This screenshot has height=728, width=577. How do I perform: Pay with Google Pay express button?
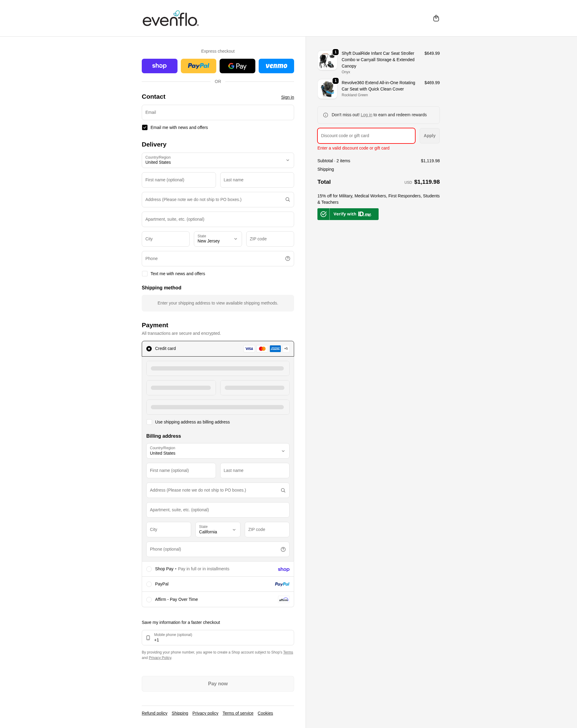coord(237,66)
